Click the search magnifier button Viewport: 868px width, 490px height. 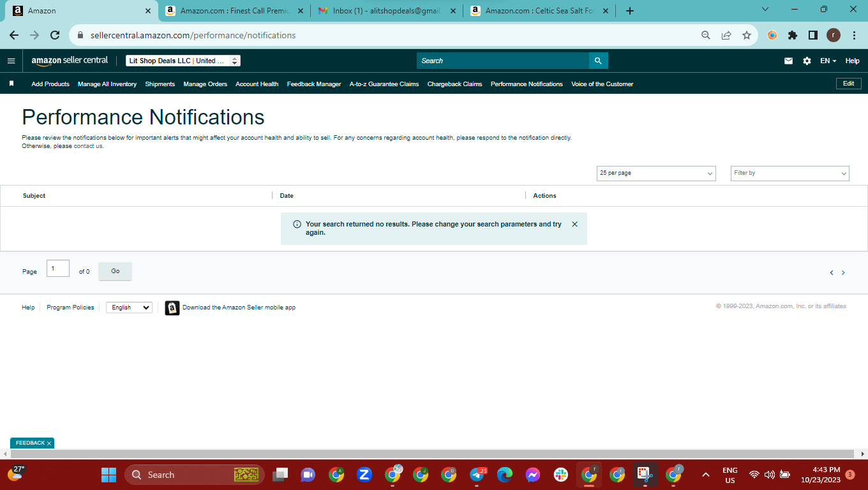[598, 61]
